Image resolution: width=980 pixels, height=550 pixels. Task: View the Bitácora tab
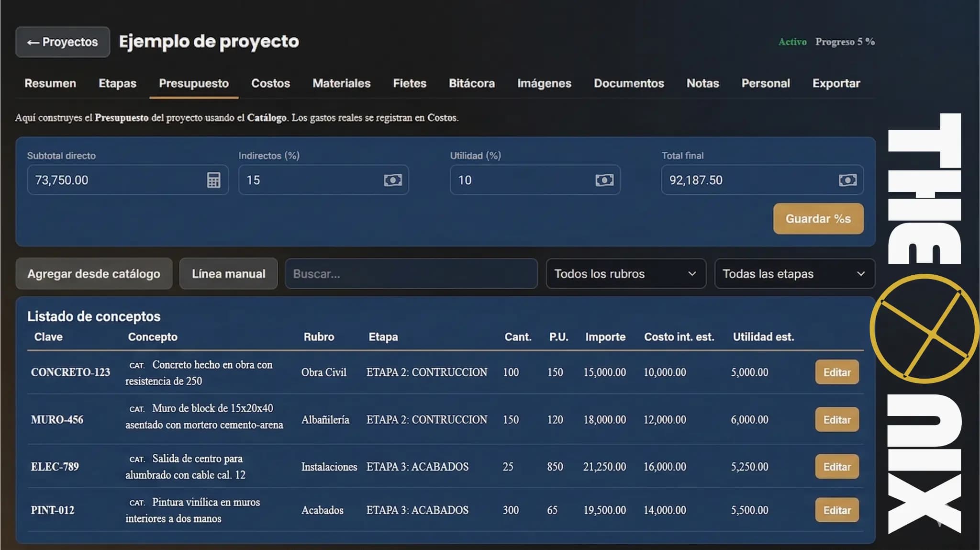click(472, 83)
